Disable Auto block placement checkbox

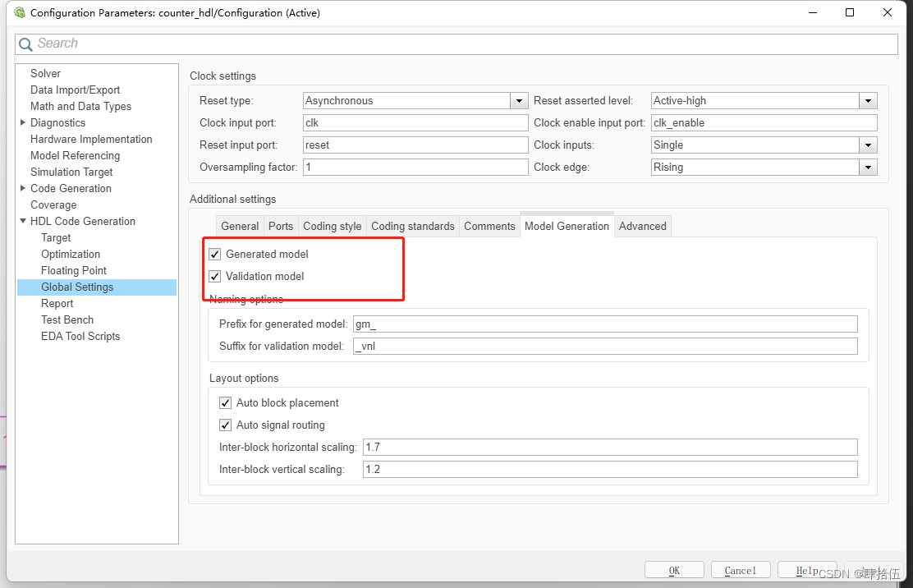click(x=225, y=403)
